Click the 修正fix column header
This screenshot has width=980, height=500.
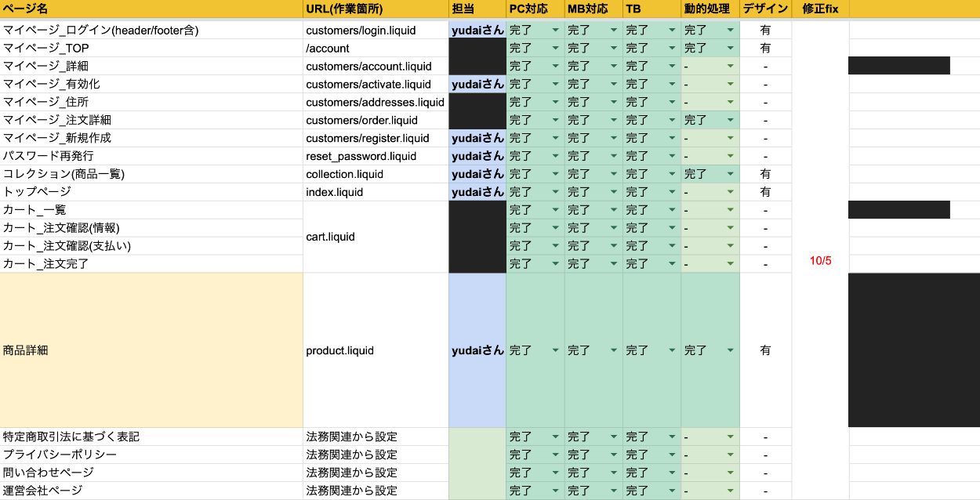(820, 9)
